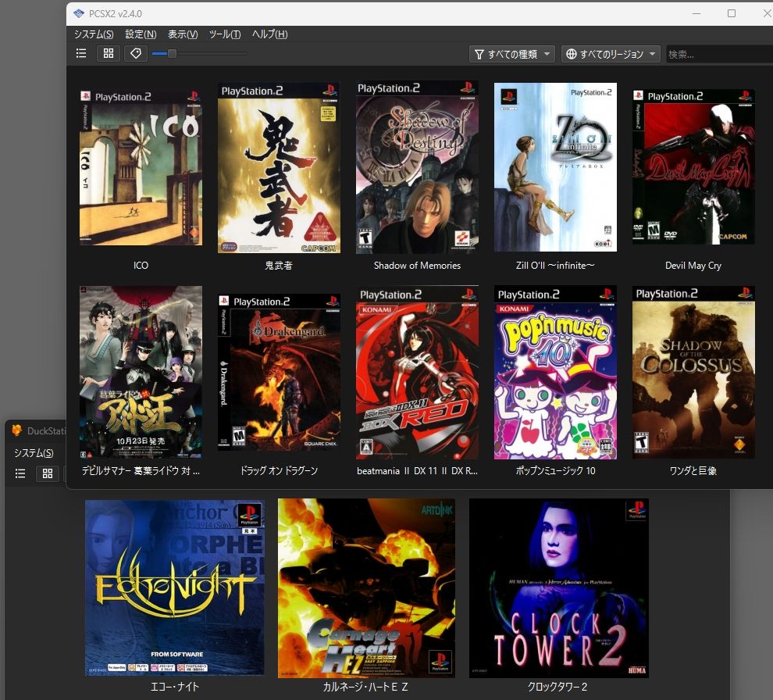The width and height of the screenshot is (773, 700).
Task: Click the ワンダと巨像 title label
Action: [693, 470]
